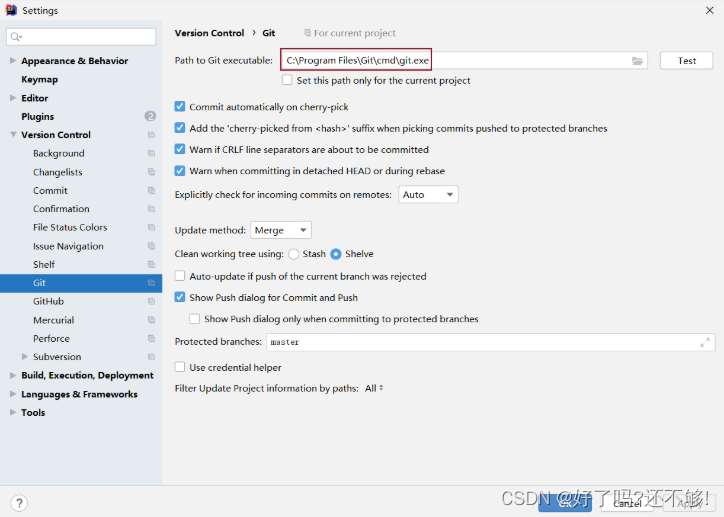Click the Version Control breadcrumb link
The width and height of the screenshot is (724, 517).
210,33
